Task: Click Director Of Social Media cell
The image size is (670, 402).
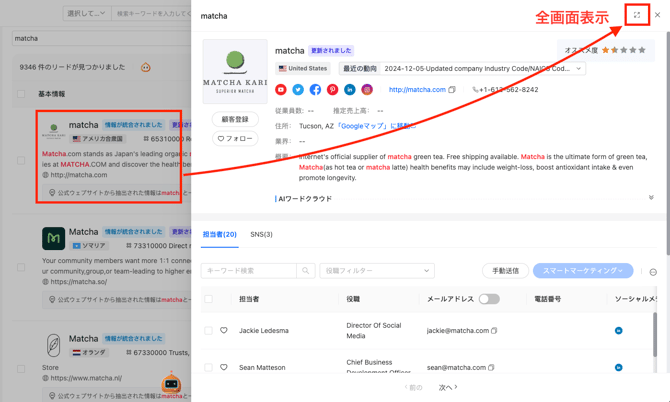Action: pyautogui.click(x=373, y=330)
